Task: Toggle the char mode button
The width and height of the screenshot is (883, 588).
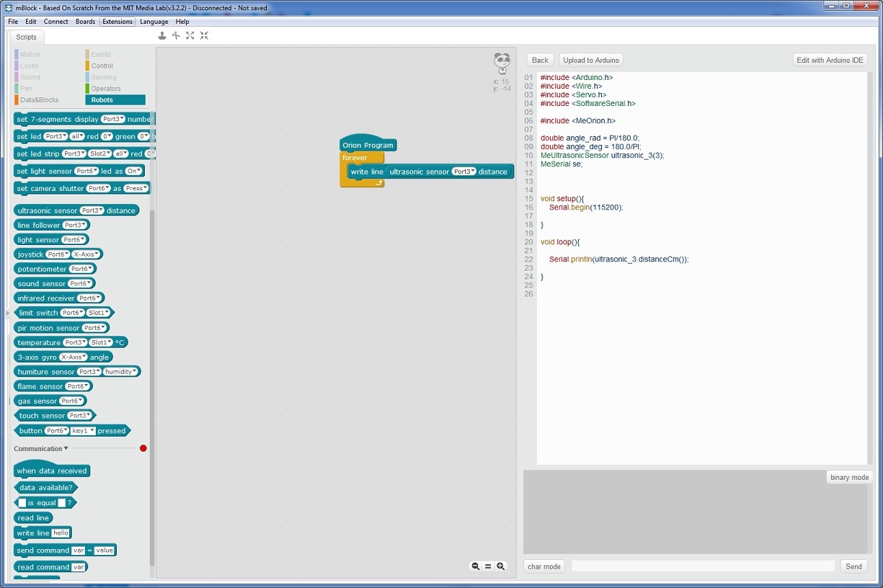Action: (544, 566)
